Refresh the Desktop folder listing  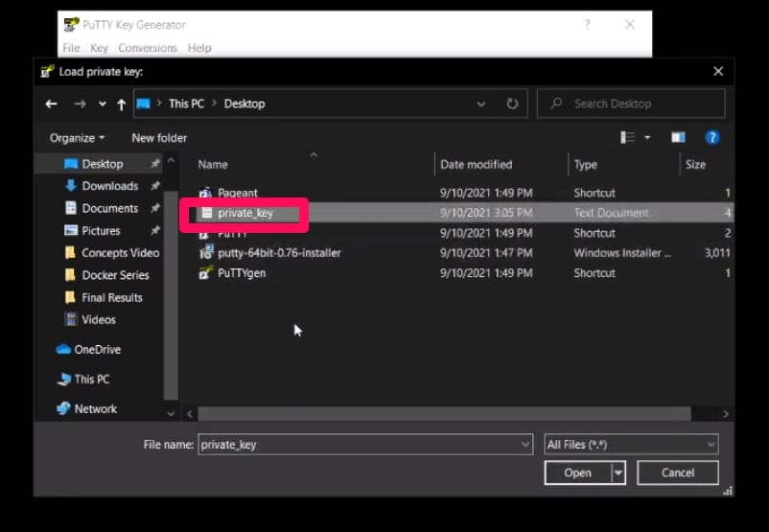tap(512, 104)
